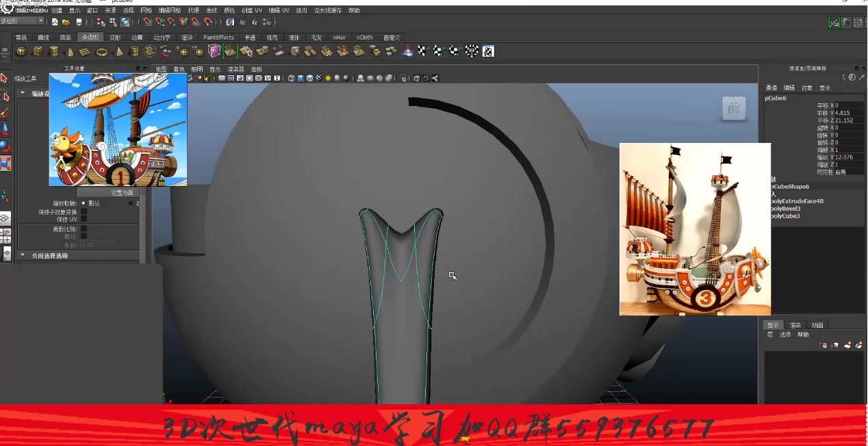Image resolution: width=868 pixels, height=446 pixels.
Task: Expand the 公用选择选项 section
Action: (50, 255)
